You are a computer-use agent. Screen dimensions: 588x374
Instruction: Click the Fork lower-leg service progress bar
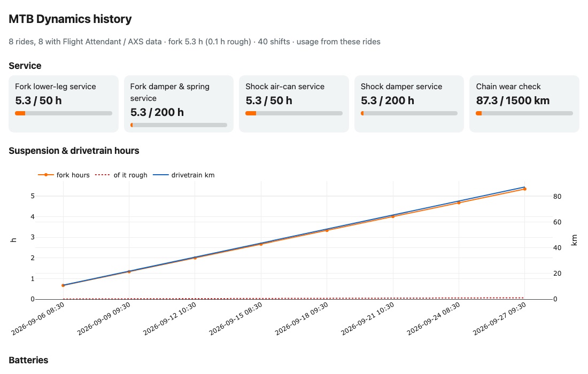(x=64, y=113)
